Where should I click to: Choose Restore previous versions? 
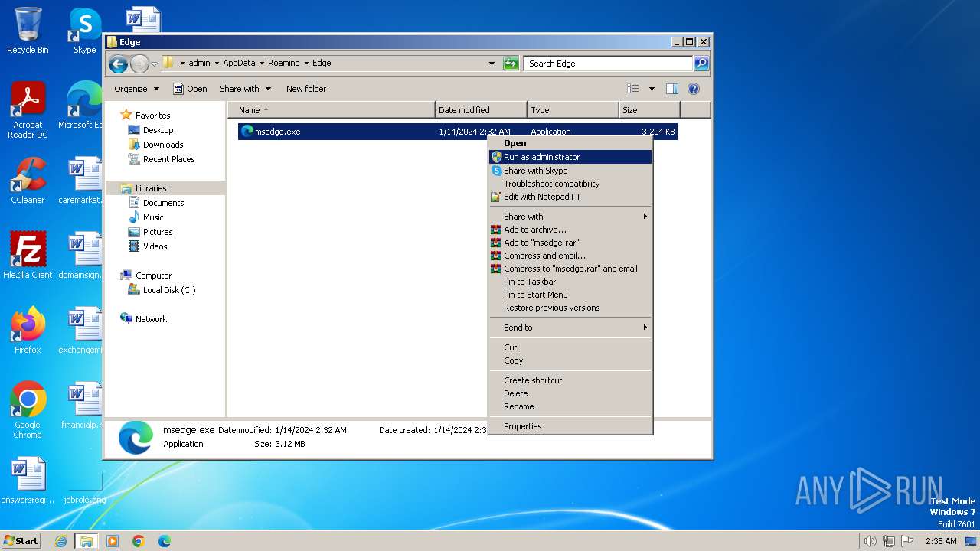(570, 308)
